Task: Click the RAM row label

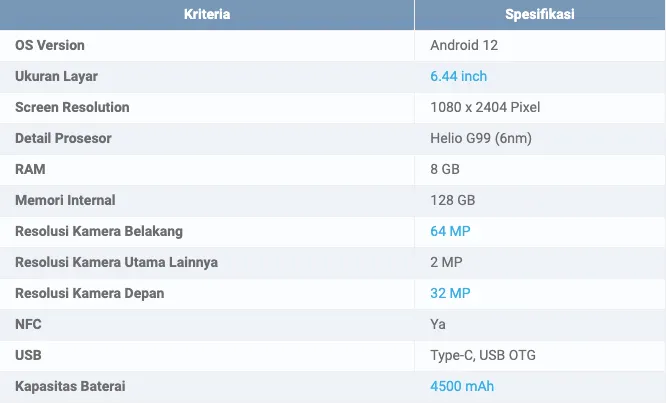Action: (31, 169)
